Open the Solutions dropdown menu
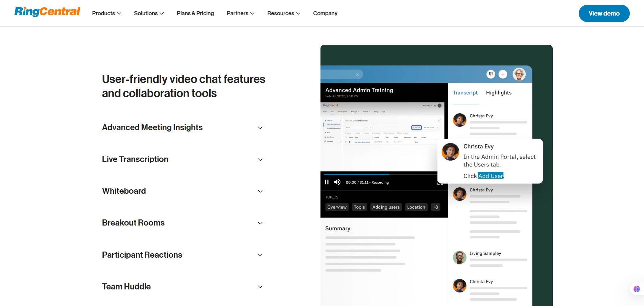 149,13
